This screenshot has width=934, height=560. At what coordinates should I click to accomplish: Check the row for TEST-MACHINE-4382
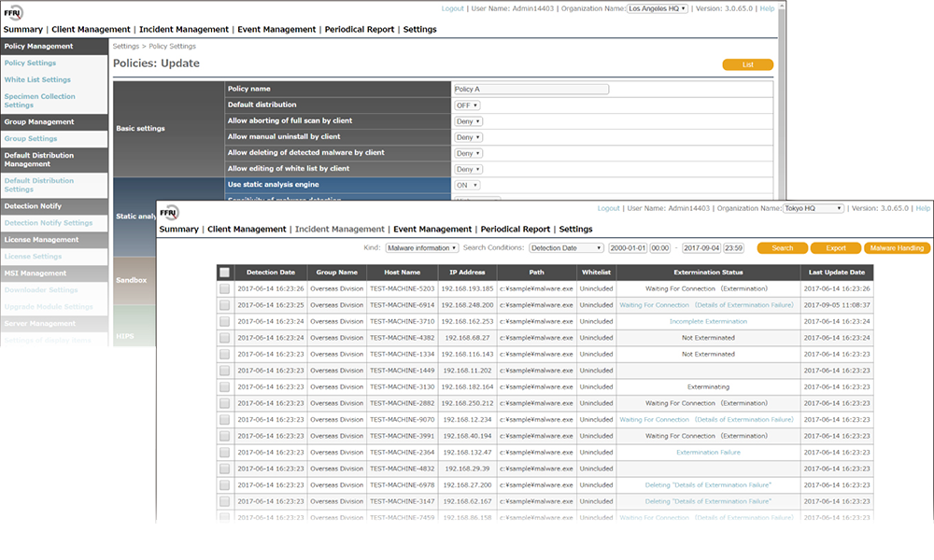click(224, 338)
